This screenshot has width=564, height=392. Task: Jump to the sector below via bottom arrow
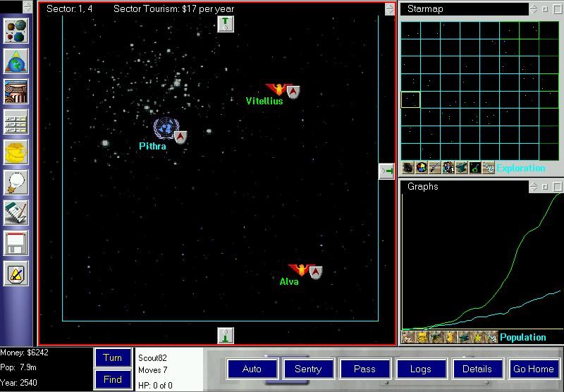tap(226, 335)
